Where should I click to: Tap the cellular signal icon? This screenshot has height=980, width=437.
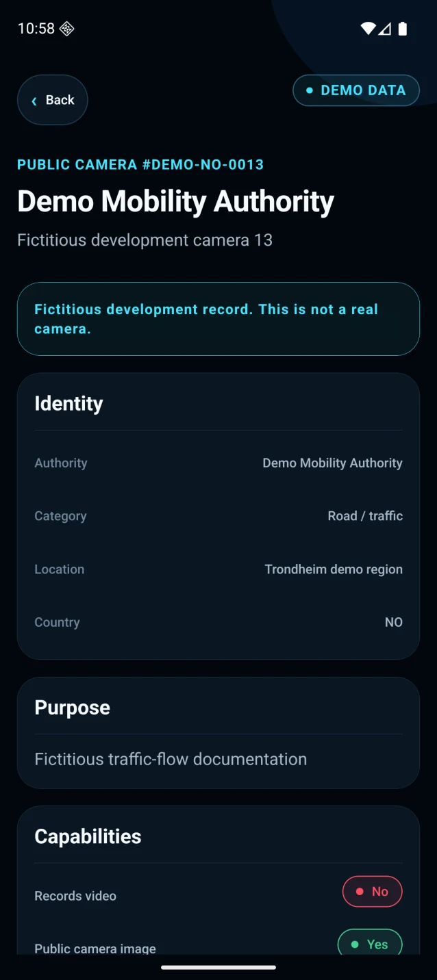385,29
